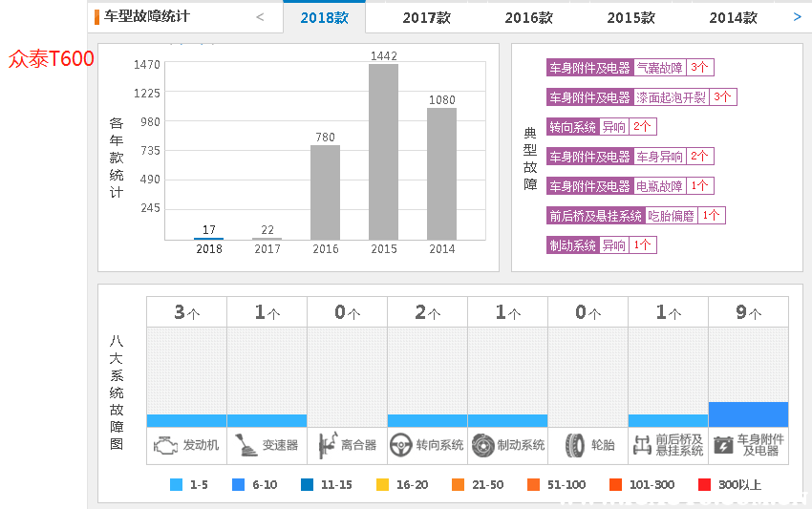Click the 2014 bar labeled 1080

click(441, 174)
